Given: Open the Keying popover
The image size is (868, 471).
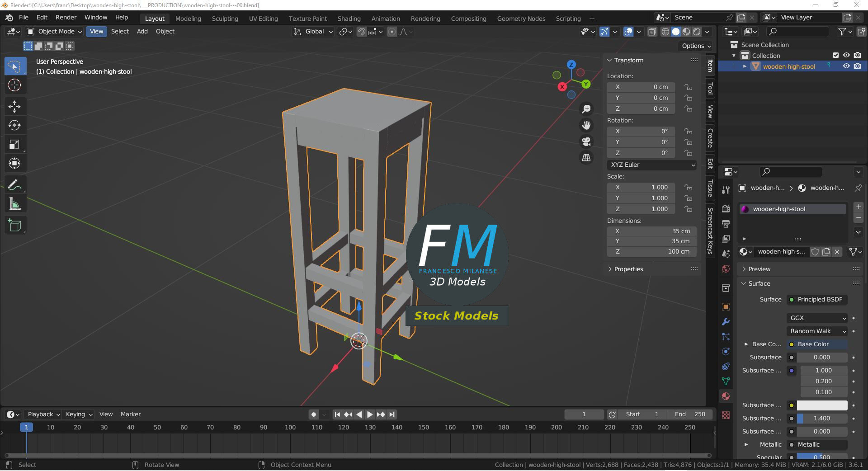Looking at the screenshot, I should [x=79, y=414].
